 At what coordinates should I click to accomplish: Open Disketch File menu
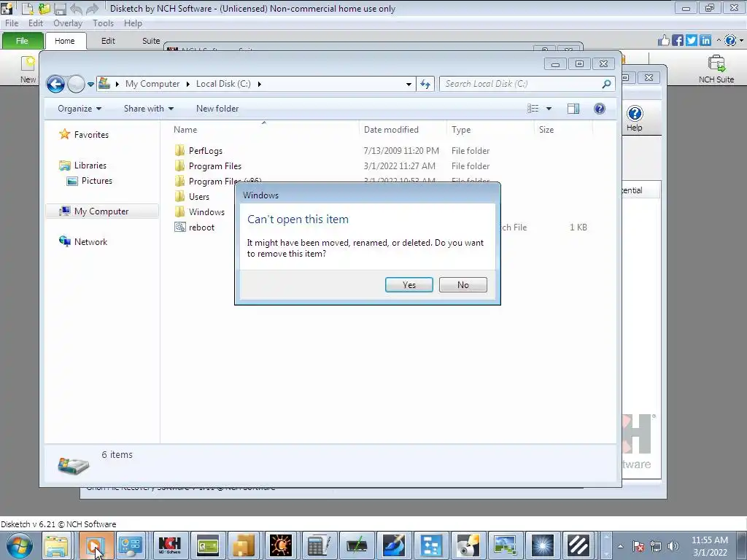click(12, 23)
